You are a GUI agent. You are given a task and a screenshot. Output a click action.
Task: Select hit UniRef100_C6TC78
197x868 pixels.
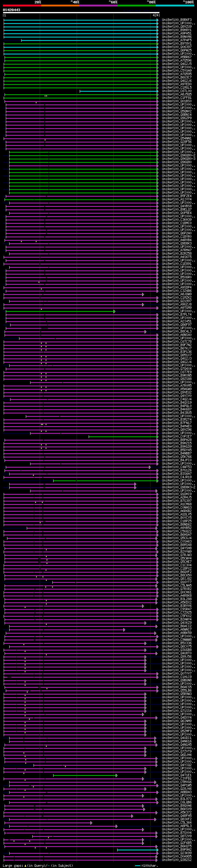point(176,342)
